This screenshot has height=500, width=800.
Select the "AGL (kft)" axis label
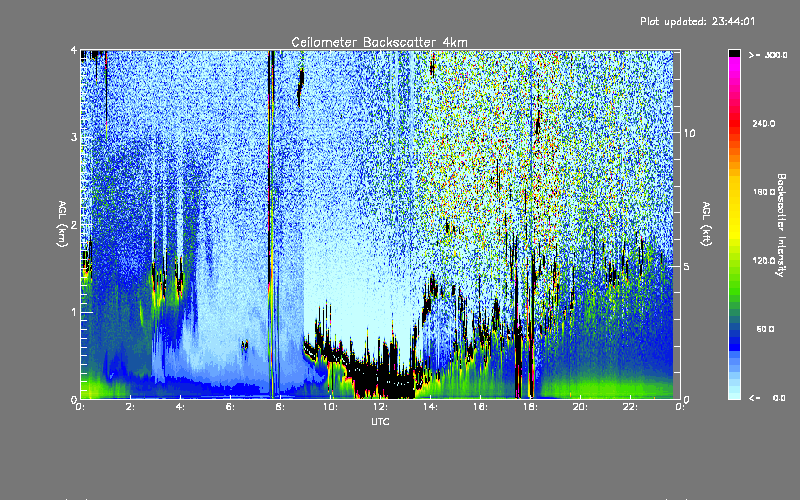point(706,224)
